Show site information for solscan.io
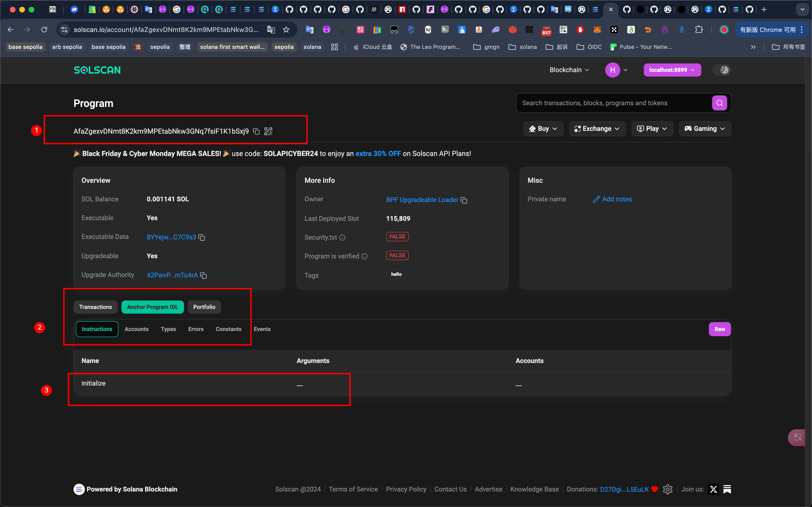 pos(64,30)
